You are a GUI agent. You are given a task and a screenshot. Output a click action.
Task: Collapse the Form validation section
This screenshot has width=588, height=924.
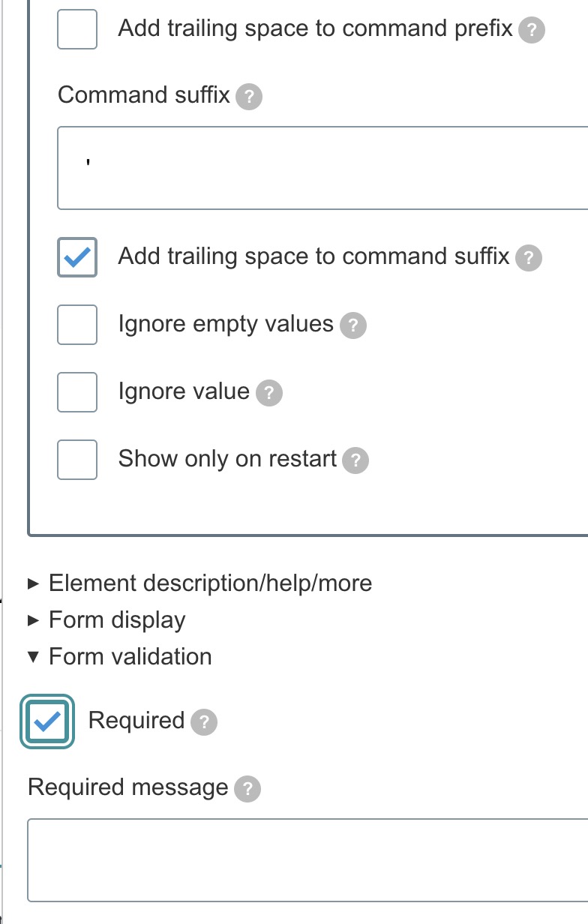[x=130, y=656]
